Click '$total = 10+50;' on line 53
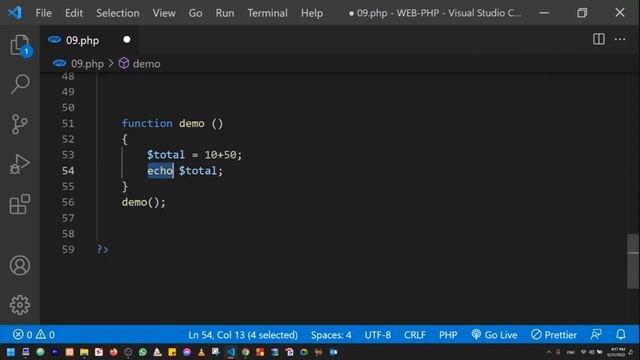 [194, 155]
